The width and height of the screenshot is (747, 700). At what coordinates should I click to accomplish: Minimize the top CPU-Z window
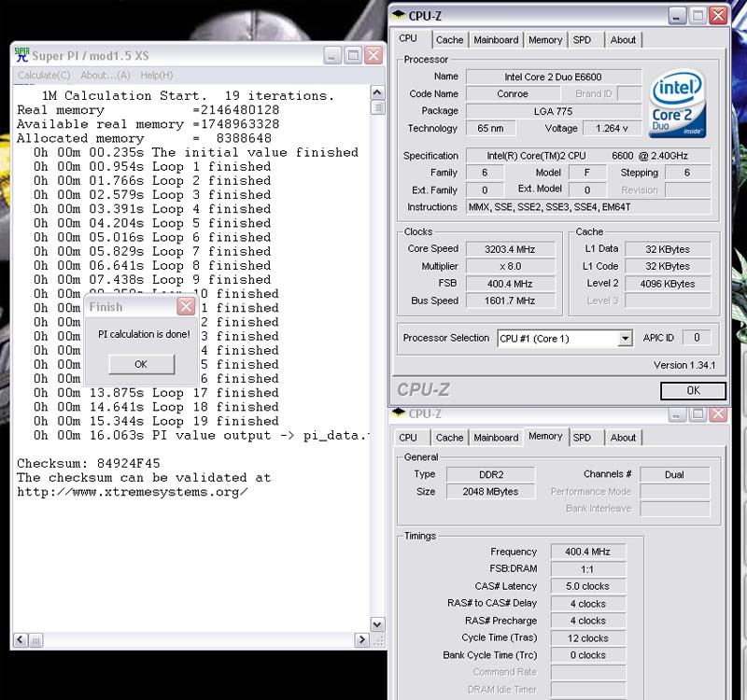677,16
